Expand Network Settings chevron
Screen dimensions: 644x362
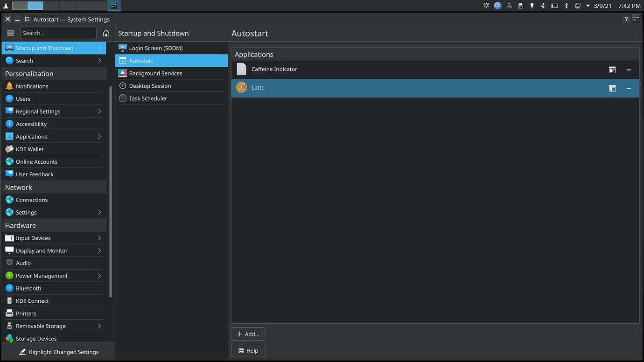pos(99,212)
